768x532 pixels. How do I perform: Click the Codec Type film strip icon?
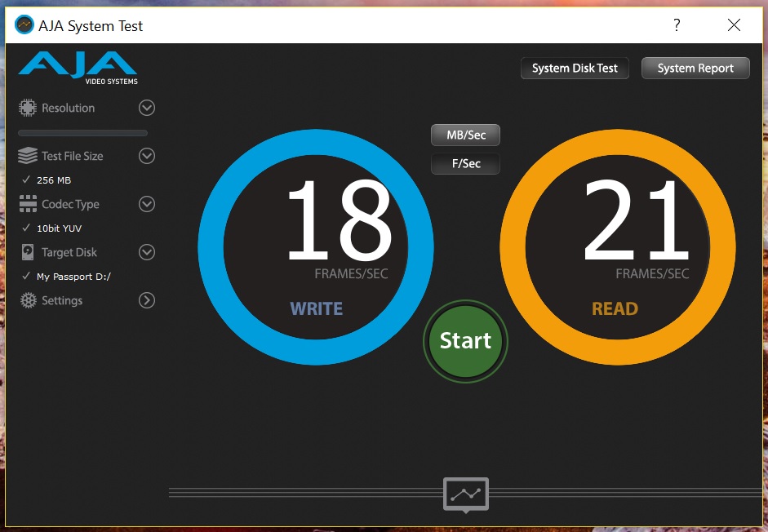[x=28, y=204]
